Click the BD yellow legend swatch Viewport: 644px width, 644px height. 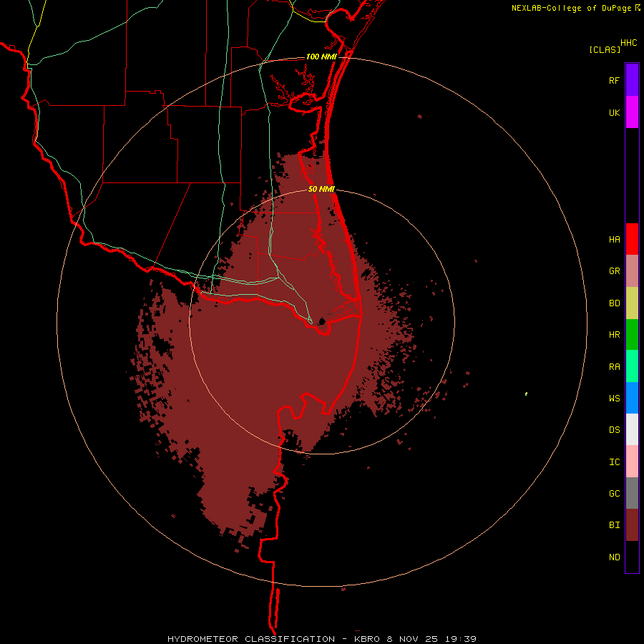click(x=632, y=303)
